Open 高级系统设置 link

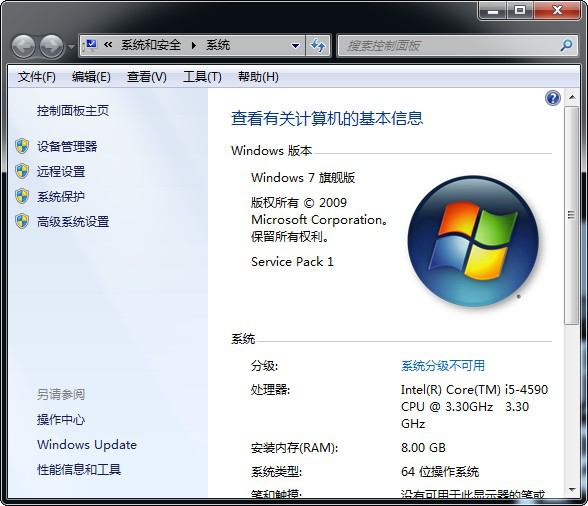coord(73,222)
